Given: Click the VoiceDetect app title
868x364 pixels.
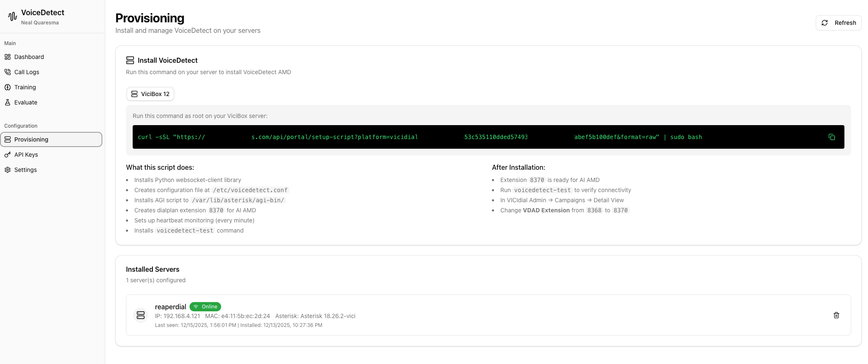Looking at the screenshot, I should [x=43, y=13].
